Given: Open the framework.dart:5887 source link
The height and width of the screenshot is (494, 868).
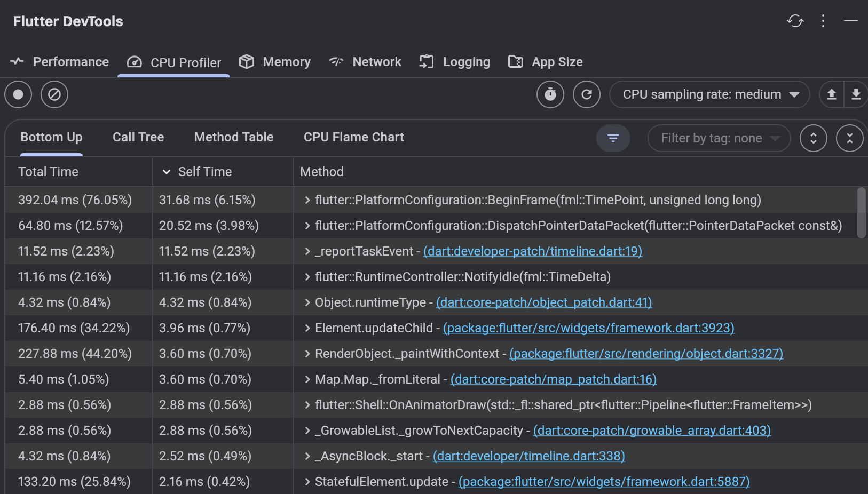Looking at the screenshot, I should [604, 482].
